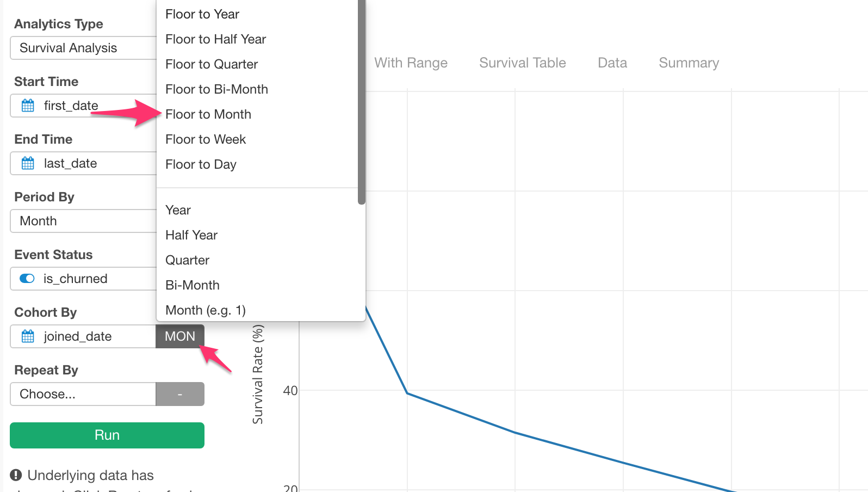The width and height of the screenshot is (868, 492).
Task: Open the Repeat By Choose... dropdown
Action: tap(83, 394)
